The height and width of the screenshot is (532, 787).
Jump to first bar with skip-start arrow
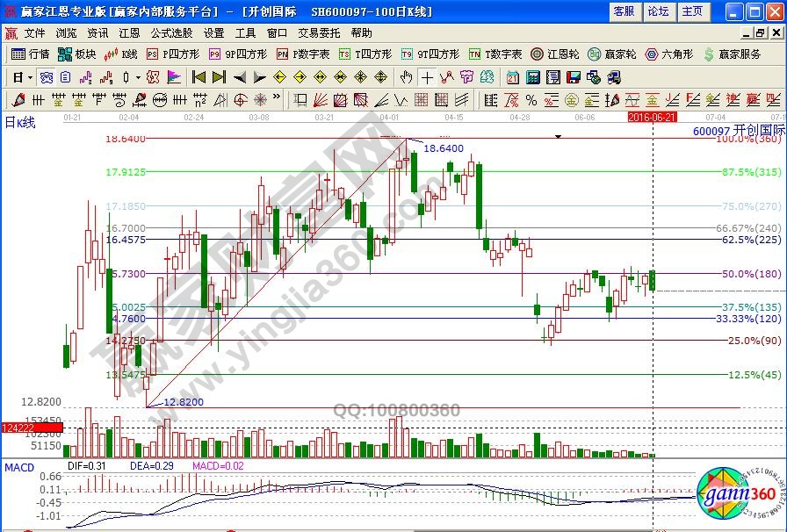coord(199,77)
